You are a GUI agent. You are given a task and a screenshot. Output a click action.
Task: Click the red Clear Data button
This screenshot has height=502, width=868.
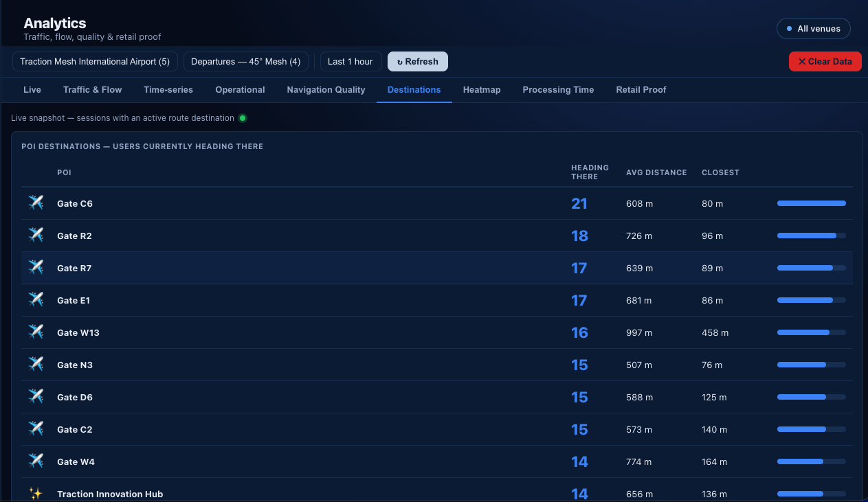coord(825,61)
